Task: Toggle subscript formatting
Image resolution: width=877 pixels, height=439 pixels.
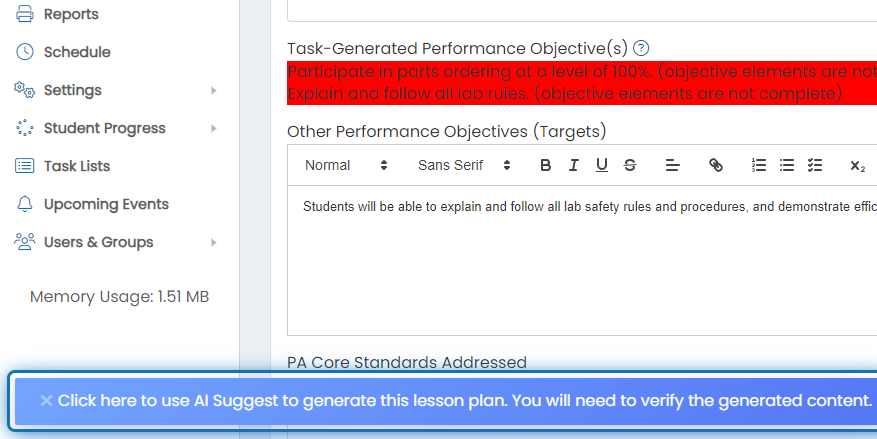Action: [857, 165]
